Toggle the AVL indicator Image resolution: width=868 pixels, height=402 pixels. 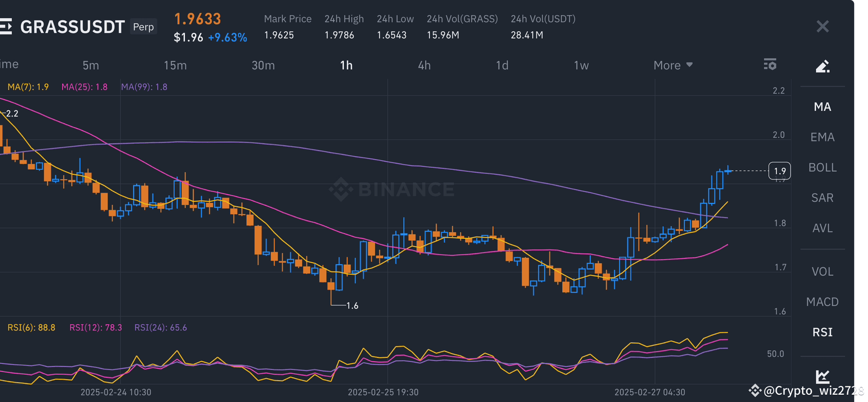point(822,228)
